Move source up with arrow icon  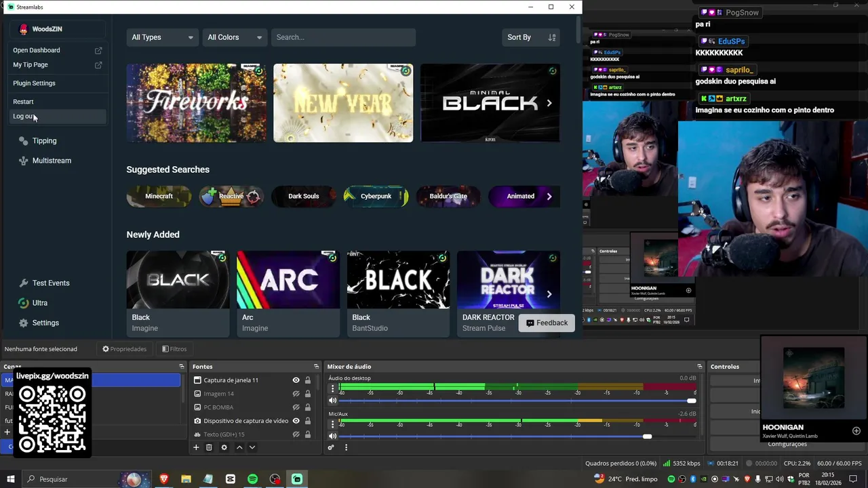click(239, 447)
